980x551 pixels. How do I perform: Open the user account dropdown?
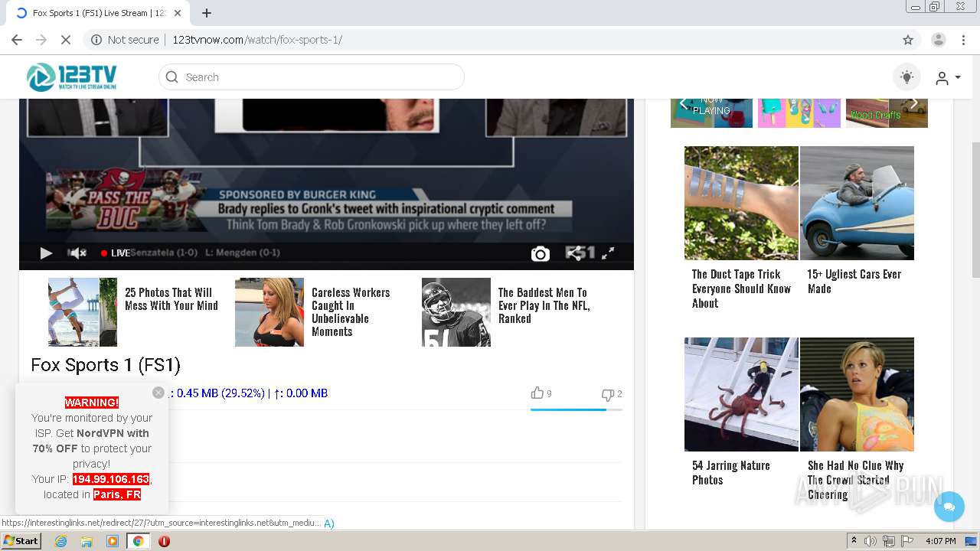(x=948, y=78)
